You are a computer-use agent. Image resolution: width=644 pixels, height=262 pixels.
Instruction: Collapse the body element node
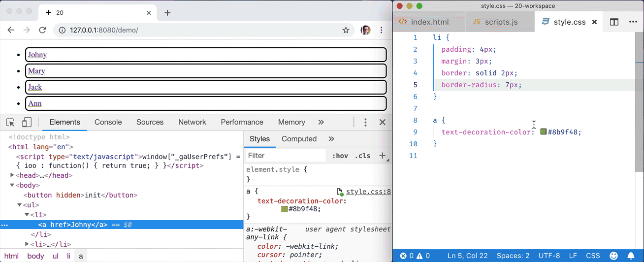(x=12, y=185)
